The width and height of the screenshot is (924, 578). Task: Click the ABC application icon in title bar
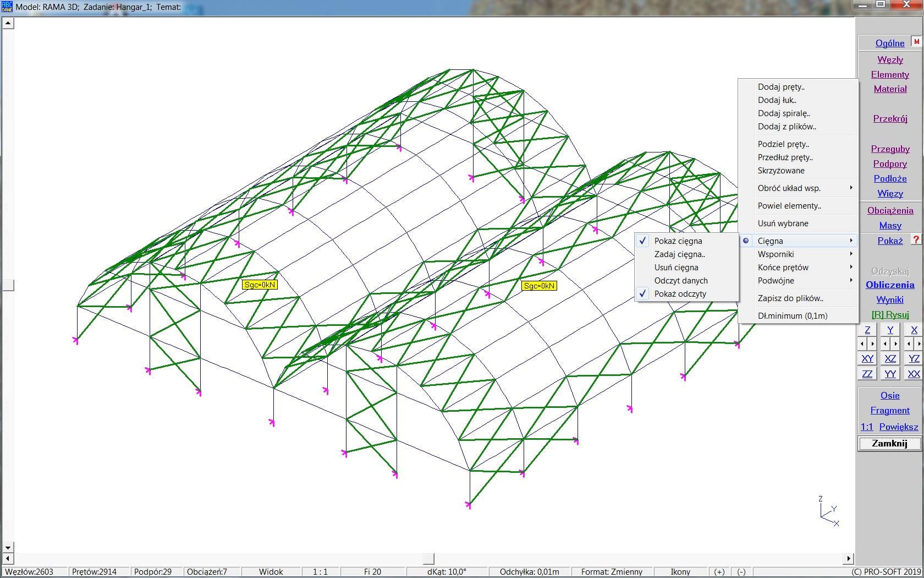click(x=7, y=7)
